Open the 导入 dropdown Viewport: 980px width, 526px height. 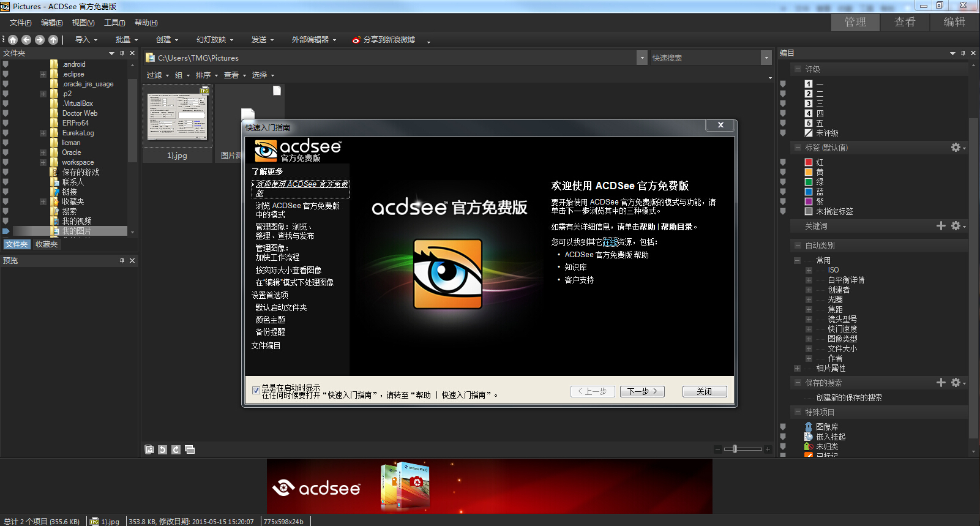pos(86,40)
